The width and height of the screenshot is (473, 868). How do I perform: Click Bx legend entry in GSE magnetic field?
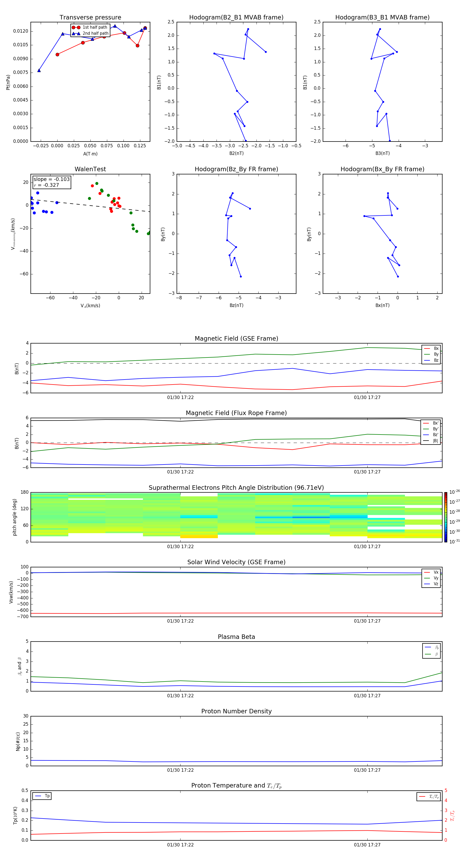point(431,349)
